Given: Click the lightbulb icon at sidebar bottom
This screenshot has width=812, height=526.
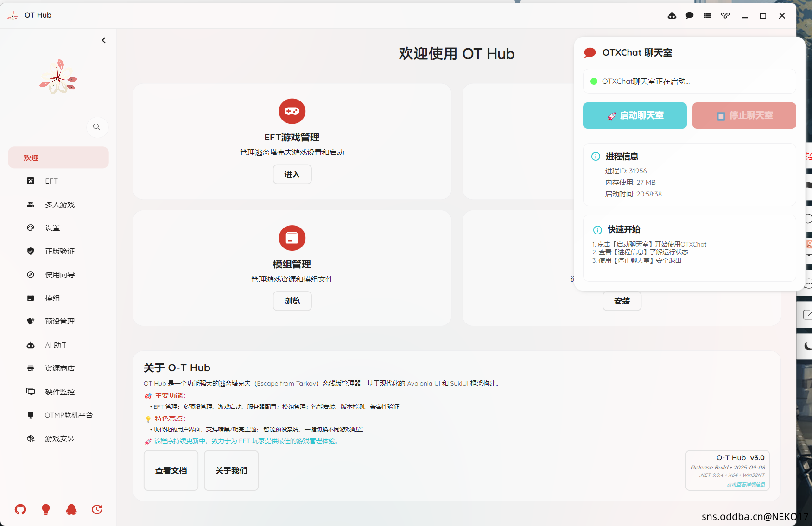Looking at the screenshot, I should pos(46,510).
